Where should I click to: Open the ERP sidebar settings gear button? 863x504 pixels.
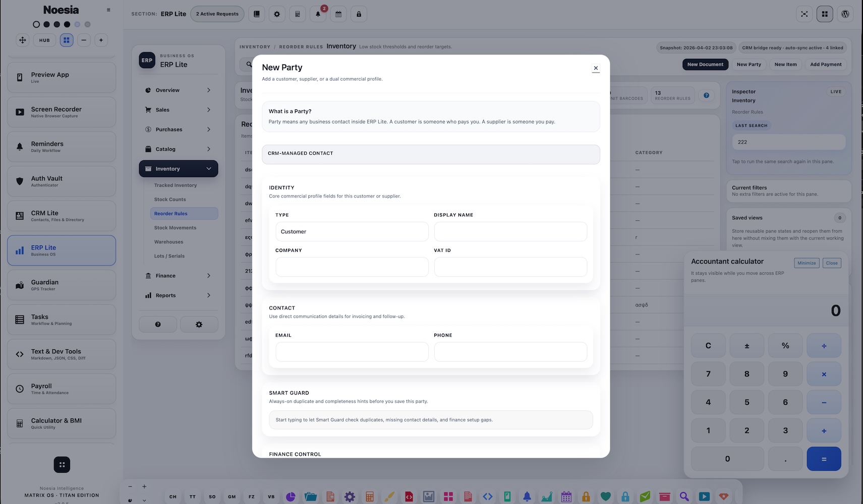[x=199, y=325]
